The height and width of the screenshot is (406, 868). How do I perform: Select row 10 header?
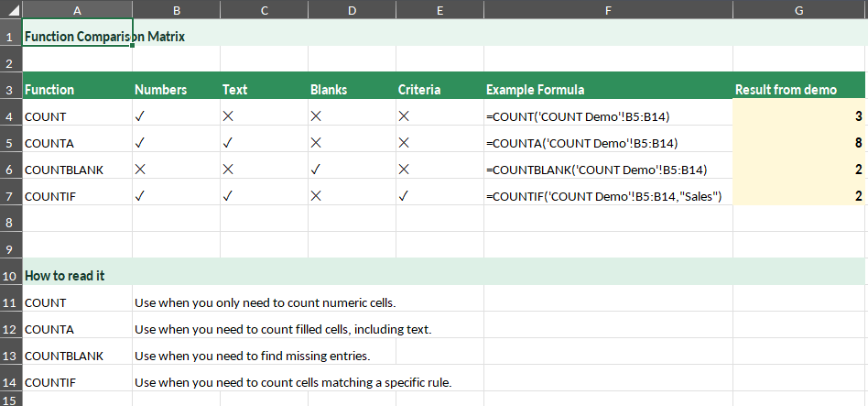coord(9,275)
